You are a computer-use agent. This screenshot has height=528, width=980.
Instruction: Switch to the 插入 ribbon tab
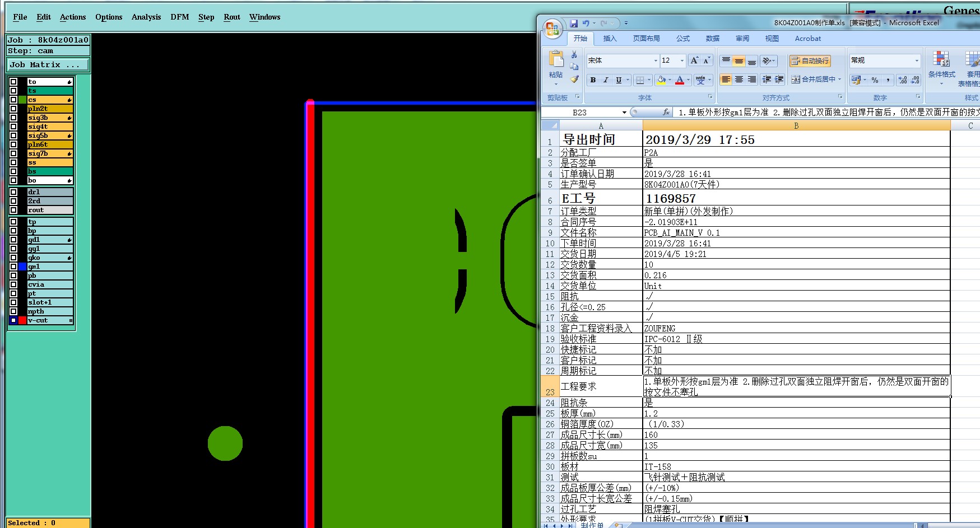click(x=610, y=39)
